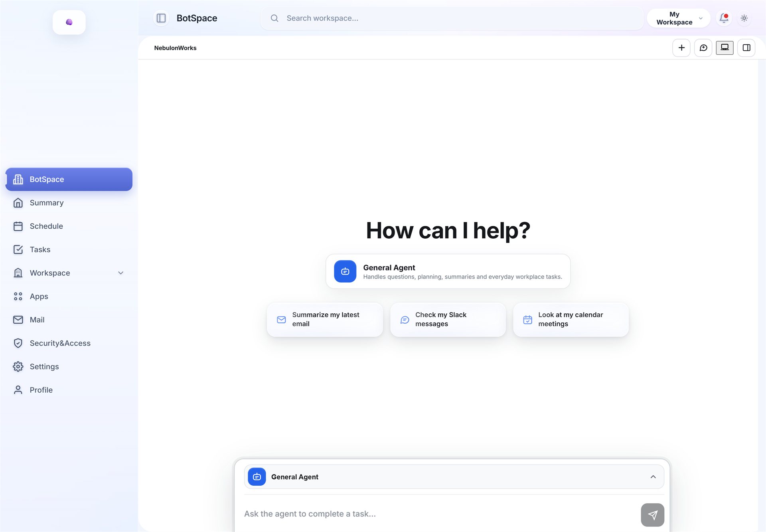Click into the Search workspace field

(x=452, y=18)
